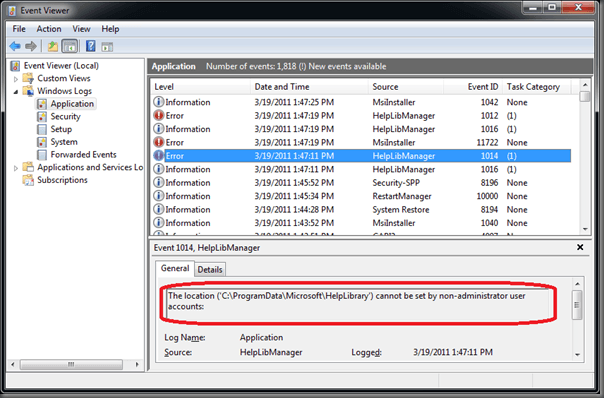Click the tree pane scroll left arrow
The height and width of the screenshot is (398, 604).
click(x=13, y=364)
